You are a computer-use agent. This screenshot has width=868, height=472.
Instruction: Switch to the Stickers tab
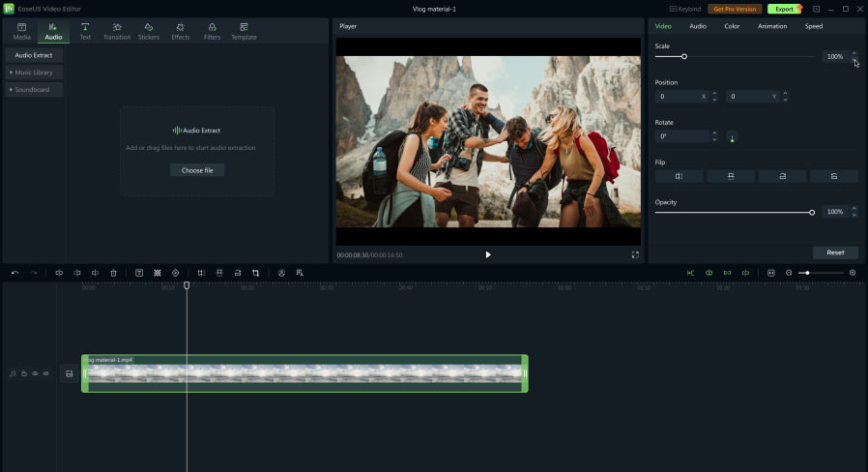point(148,31)
